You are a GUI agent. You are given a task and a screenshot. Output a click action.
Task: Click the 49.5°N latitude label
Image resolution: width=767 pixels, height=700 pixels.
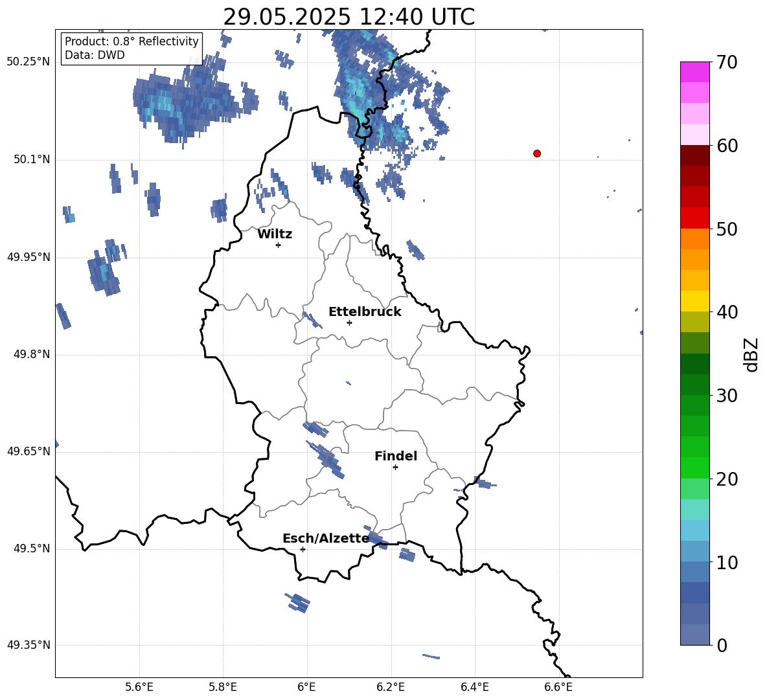(x=31, y=549)
